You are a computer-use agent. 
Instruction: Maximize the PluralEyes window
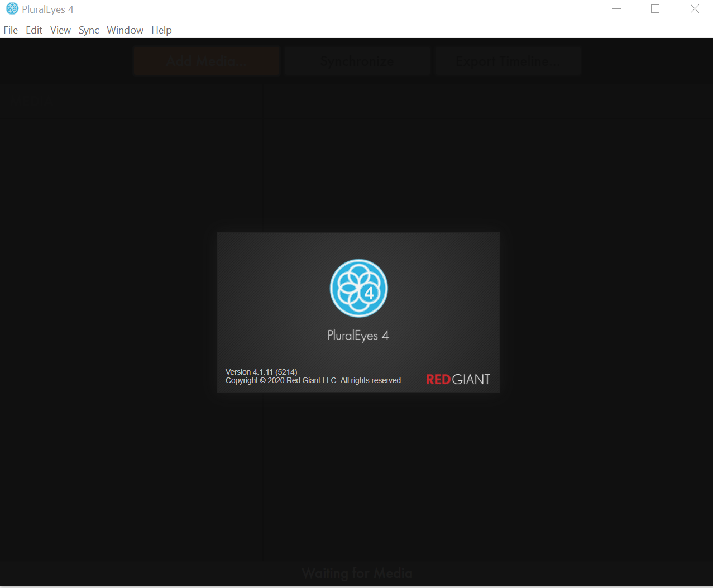655,9
